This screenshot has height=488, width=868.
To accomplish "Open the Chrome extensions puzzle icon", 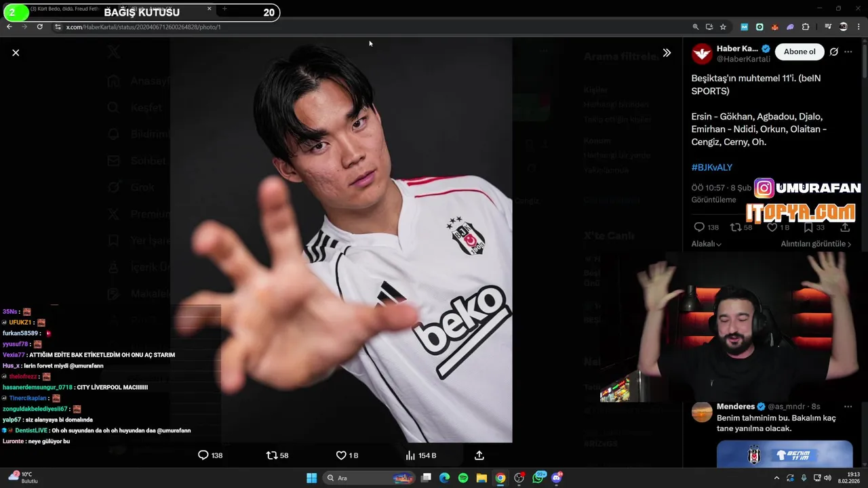I will coord(806,27).
